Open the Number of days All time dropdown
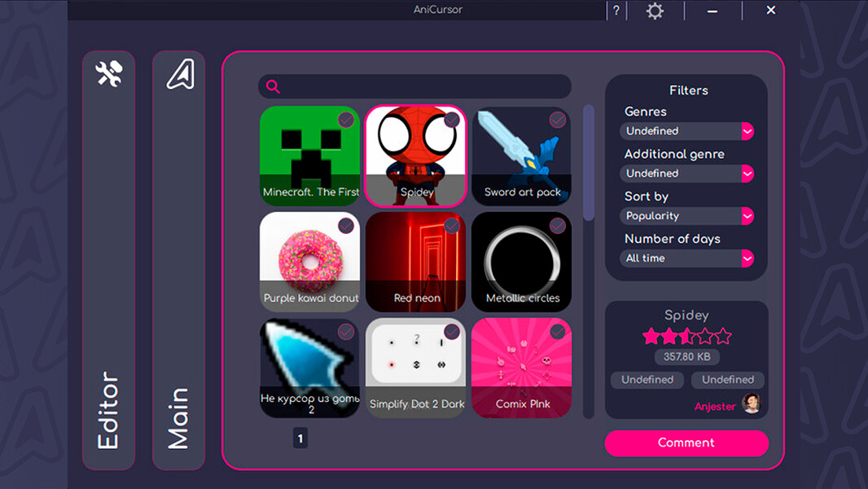868x489 pixels. coord(686,258)
